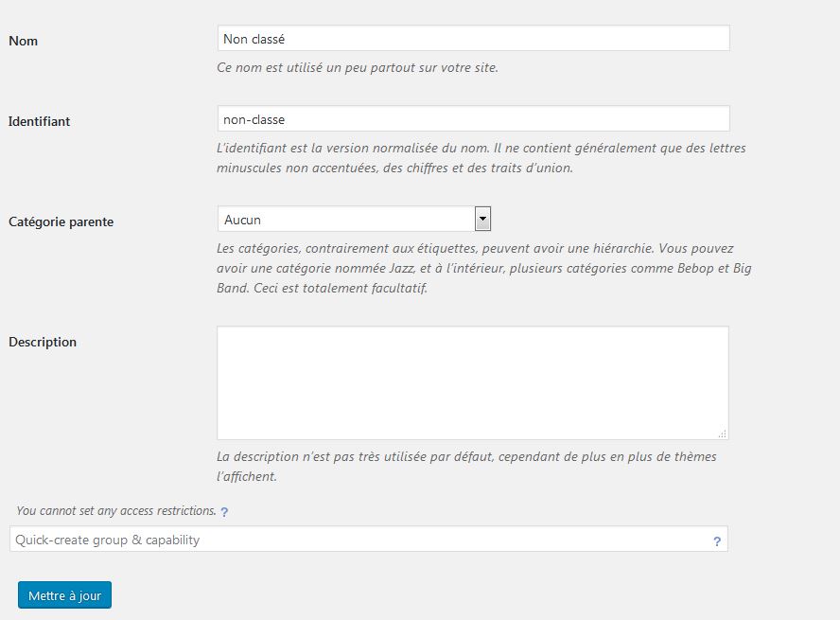Click the 'Identifiant' field label
Screen dimensions: 840x620
coord(40,121)
